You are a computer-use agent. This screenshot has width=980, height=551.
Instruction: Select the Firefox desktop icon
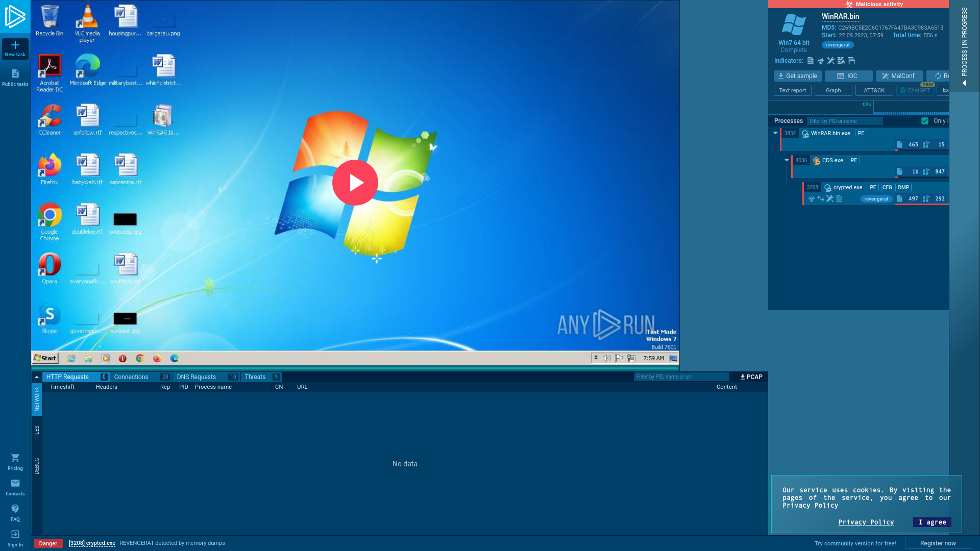pos(50,169)
